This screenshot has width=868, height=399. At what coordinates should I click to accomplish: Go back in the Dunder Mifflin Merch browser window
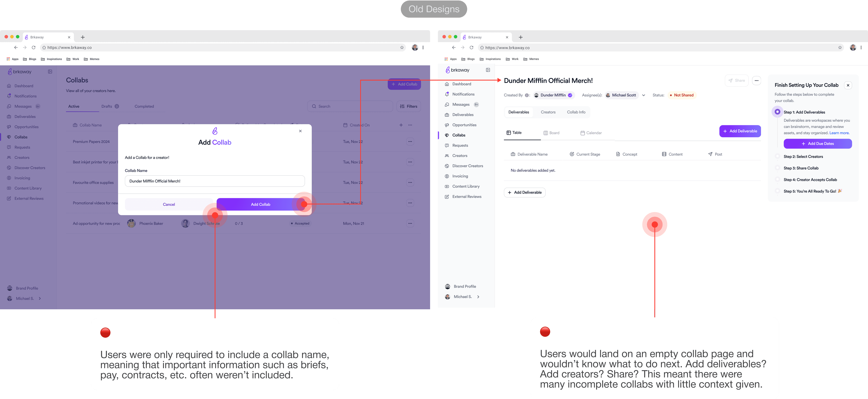[454, 47]
